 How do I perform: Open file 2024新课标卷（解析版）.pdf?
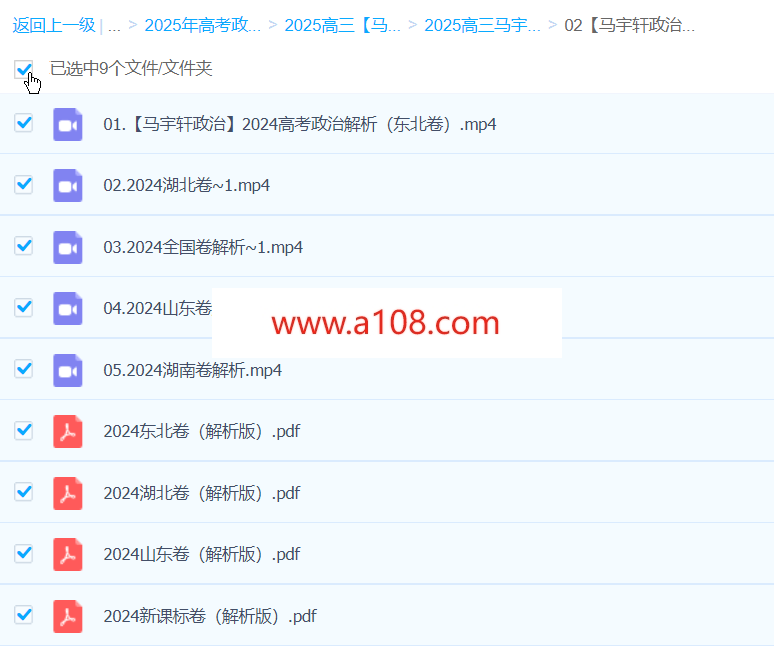[x=210, y=616]
